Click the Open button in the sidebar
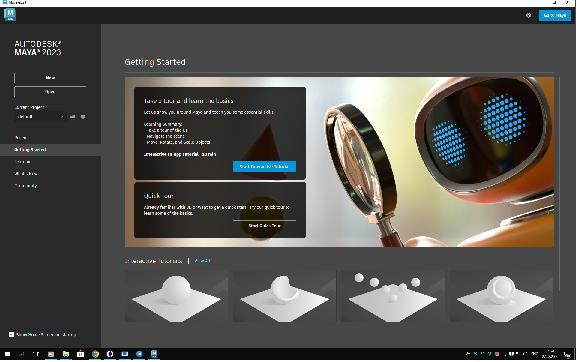Image resolution: width=578 pixels, height=362 pixels. point(50,92)
